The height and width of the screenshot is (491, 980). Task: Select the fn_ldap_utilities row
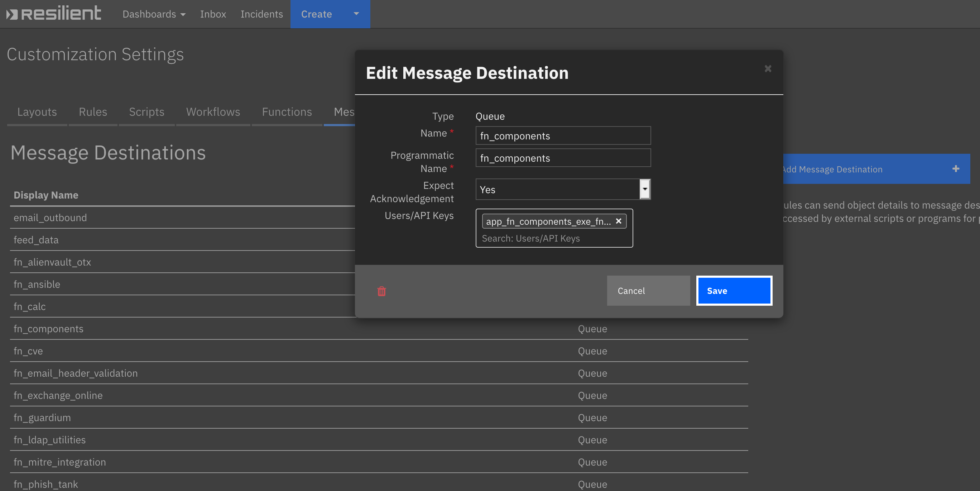pyautogui.click(x=379, y=440)
